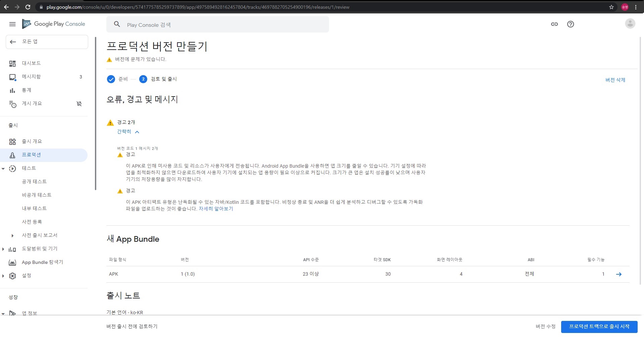This screenshot has width=644, height=337.
Task: Click the App Bundle 탐색기 icon
Action: (x=12, y=263)
